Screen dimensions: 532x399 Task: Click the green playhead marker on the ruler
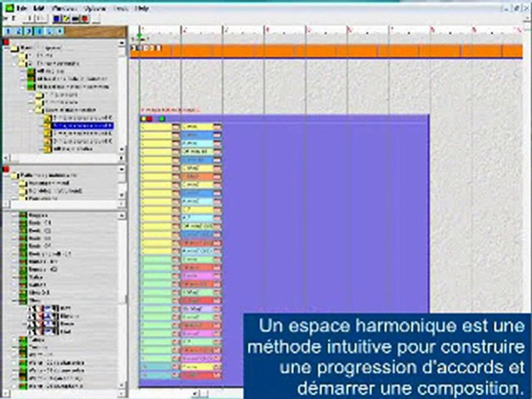(x=139, y=35)
